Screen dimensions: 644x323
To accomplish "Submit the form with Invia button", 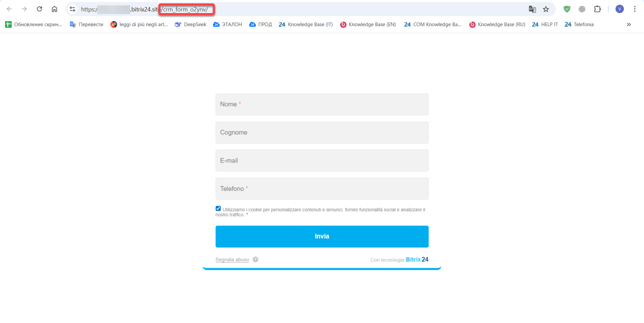I will [x=322, y=236].
